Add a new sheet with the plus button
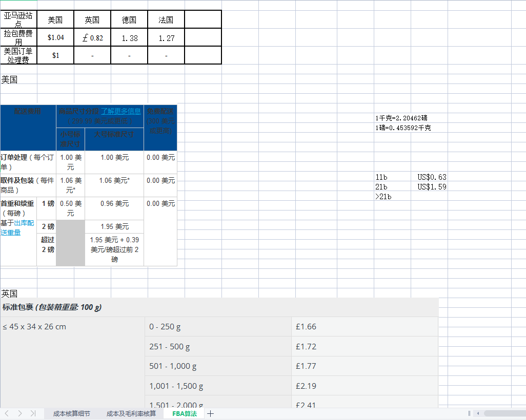The height and width of the screenshot is (420, 526). point(210,414)
